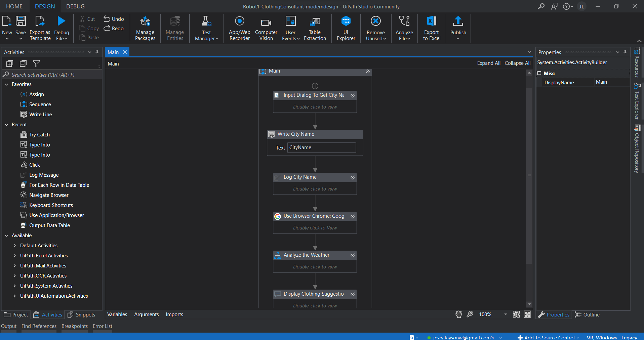Open the Output panel
The image size is (644, 340).
[x=9, y=326]
